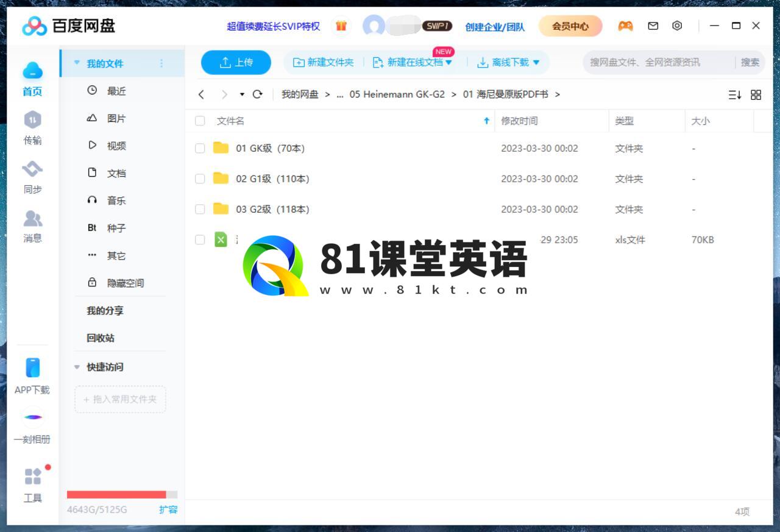
Task: Click the more options dots beside 我的文件
Action: pyautogui.click(x=161, y=63)
